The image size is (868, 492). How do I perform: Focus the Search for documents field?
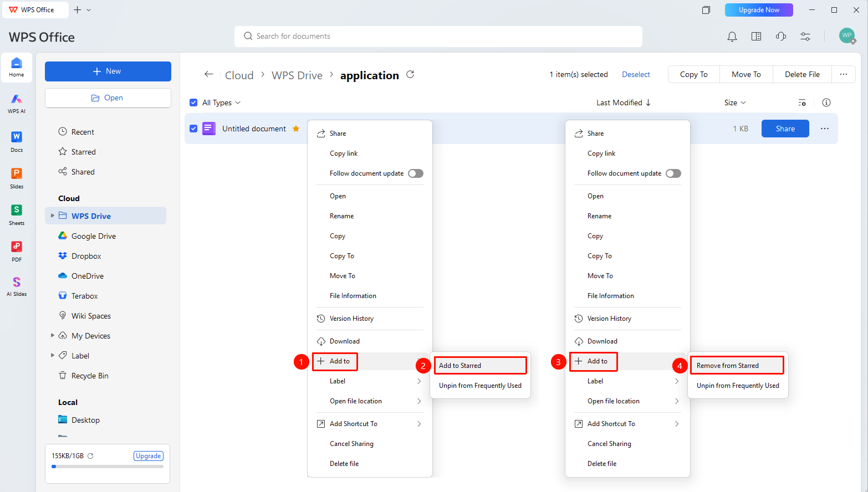[x=438, y=37]
